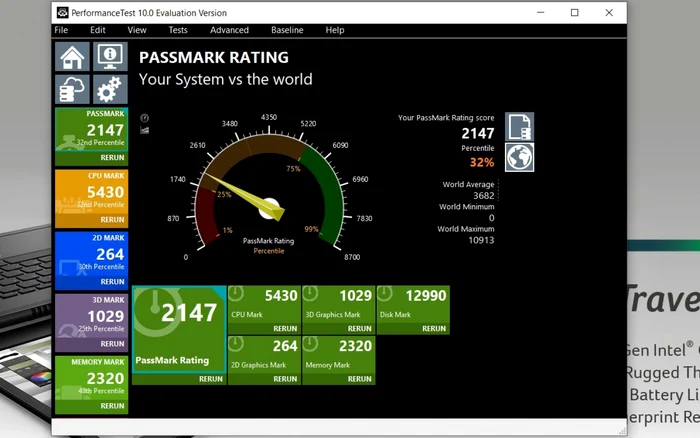The width and height of the screenshot is (700, 438).
Task: Click the orange 32% percentile value
Action: click(x=482, y=163)
